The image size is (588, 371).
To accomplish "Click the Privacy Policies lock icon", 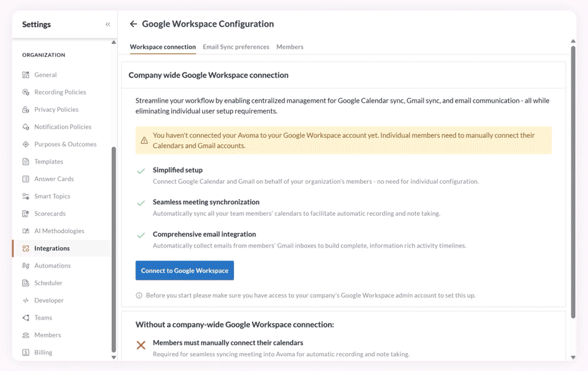I will point(25,109).
